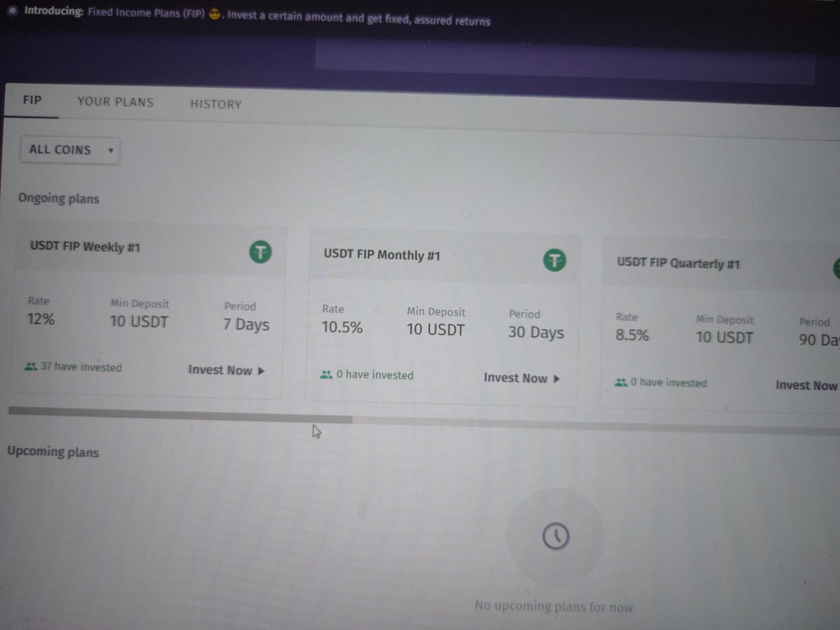Click the Tether icon on USDT FIP Monthly #1

[x=555, y=260]
